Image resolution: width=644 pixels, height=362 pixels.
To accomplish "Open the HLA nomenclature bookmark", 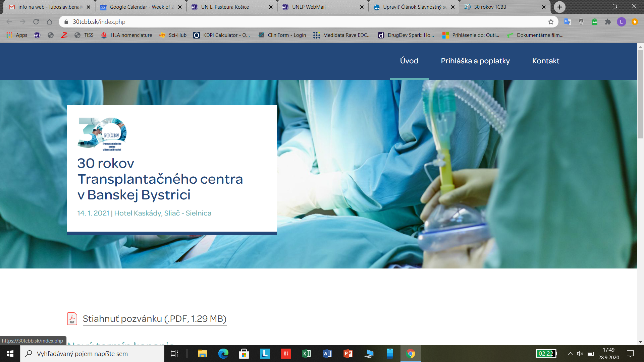I will pos(131,35).
